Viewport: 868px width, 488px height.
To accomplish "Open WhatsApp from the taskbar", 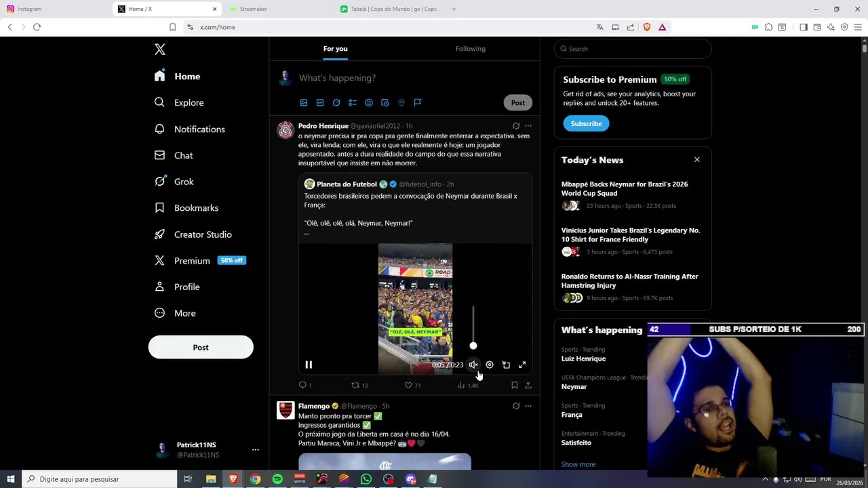I will 366,479.
